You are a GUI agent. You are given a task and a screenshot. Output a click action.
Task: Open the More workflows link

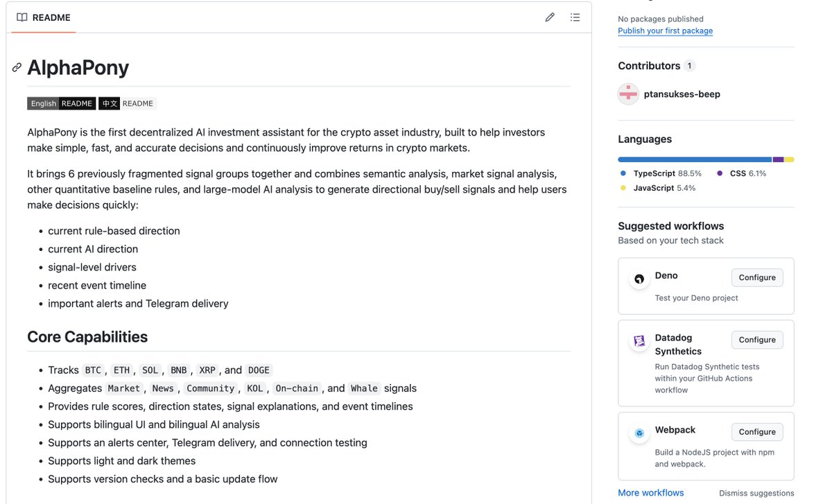[x=650, y=493]
